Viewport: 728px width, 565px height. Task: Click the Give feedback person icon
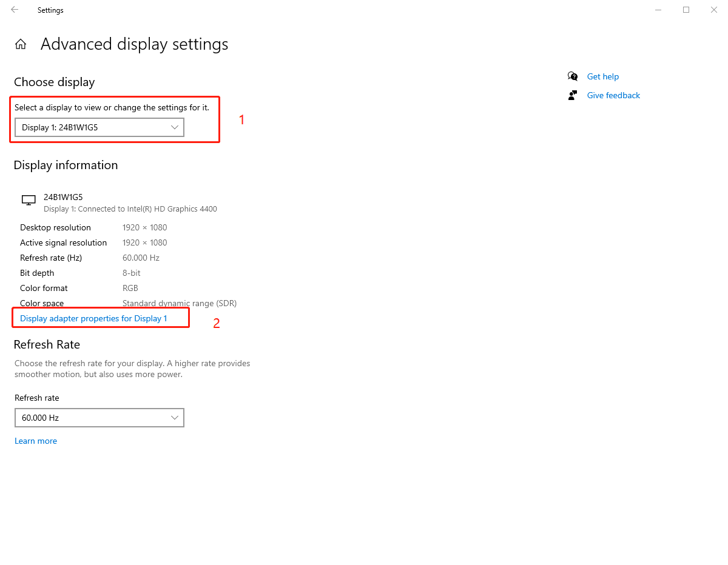[573, 95]
